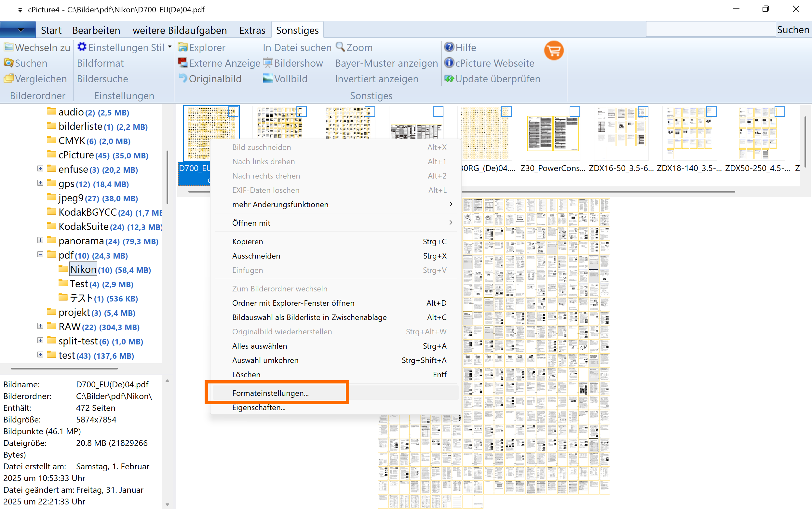Toggle checkbox on ZDX50-250 thumbnail
The height and width of the screenshot is (509, 812).
pyautogui.click(x=779, y=112)
